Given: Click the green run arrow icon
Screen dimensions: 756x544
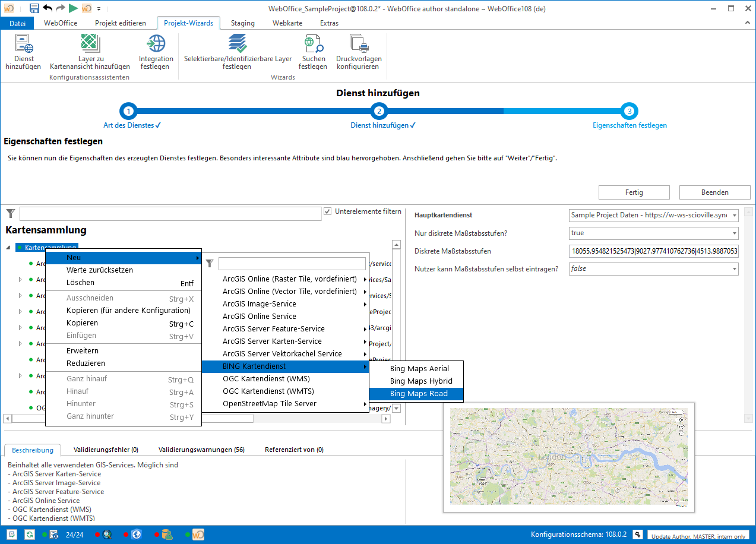Looking at the screenshot, I should pos(73,8).
